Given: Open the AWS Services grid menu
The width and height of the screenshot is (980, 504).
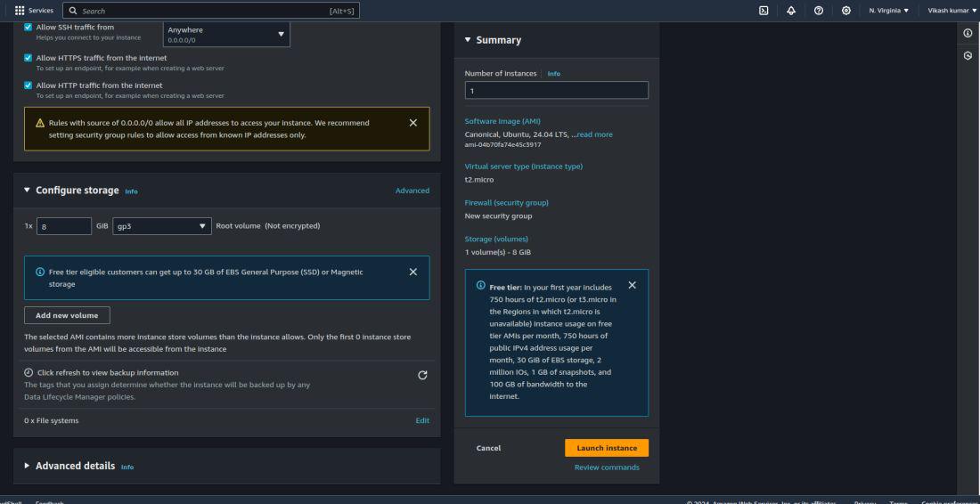Looking at the screenshot, I should point(20,11).
